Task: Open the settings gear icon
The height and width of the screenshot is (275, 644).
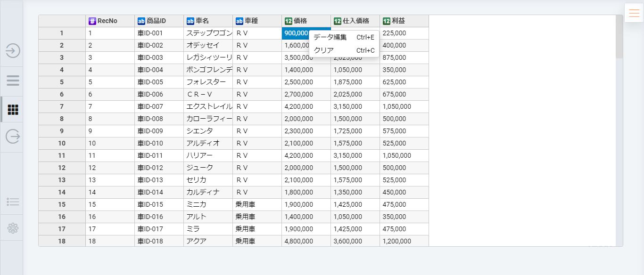Action: point(13,228)
